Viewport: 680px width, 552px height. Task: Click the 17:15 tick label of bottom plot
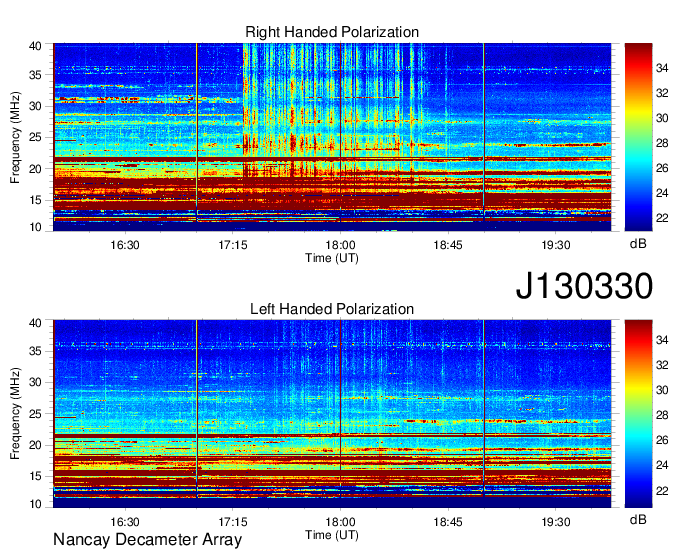click(x=233, y=522)
